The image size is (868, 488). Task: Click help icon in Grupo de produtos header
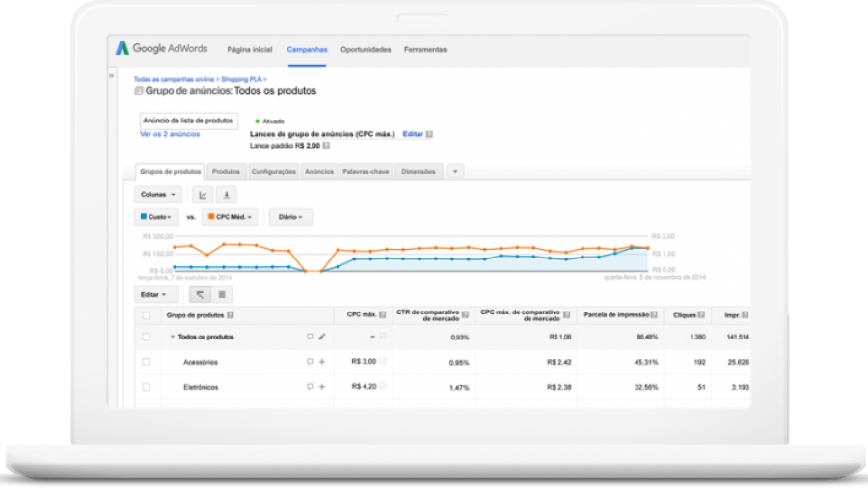[x=231, y=315]
